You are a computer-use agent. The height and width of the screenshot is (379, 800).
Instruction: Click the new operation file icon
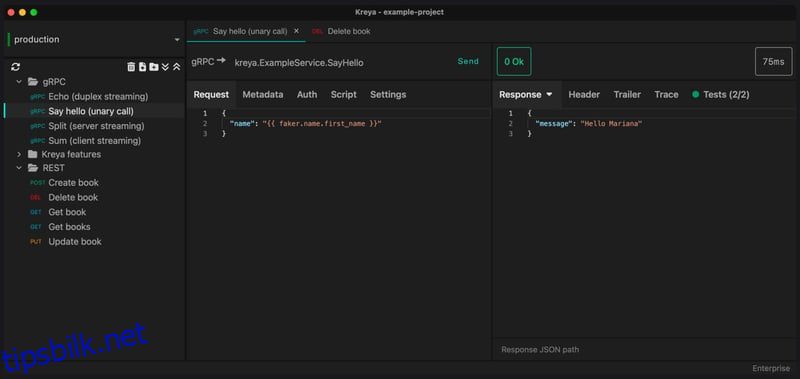(x=142, y=67)
